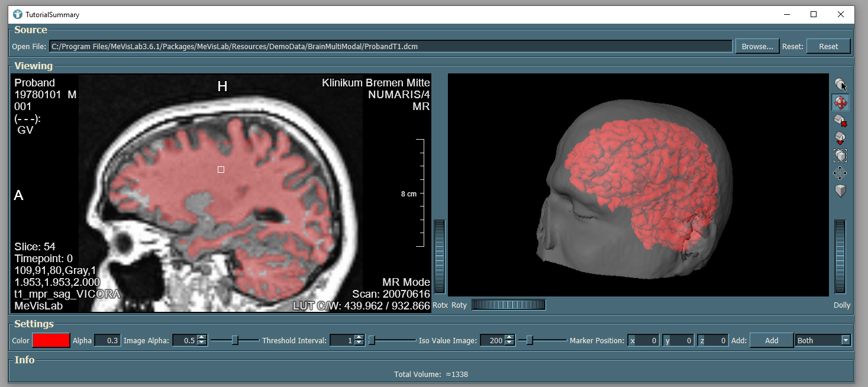Click the Alpha value field

[x=108, y=340]
